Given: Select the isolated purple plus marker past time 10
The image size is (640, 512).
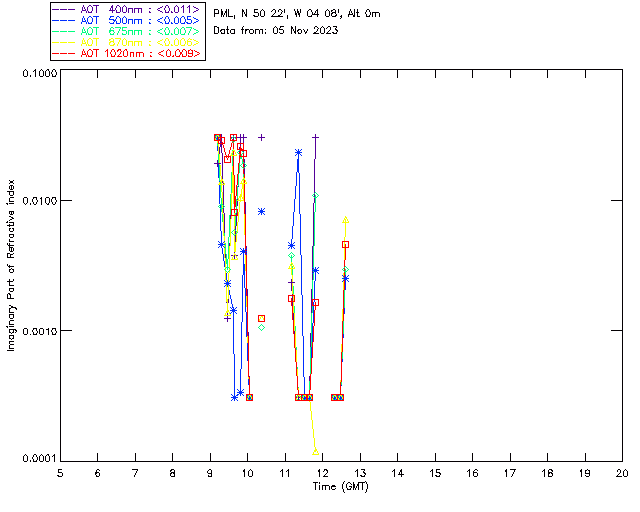Looking at the screenshot, I should (262, 138).
